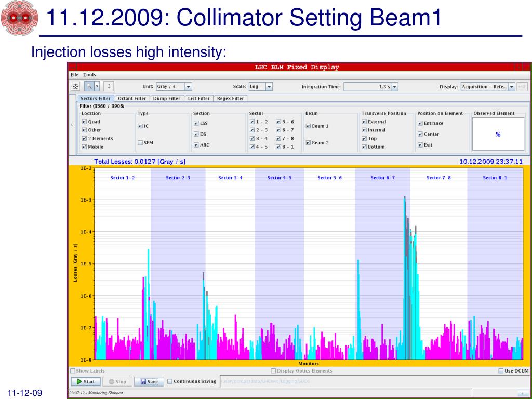Toggle the Other location checkbox
The height and width of the screenshot is (399, 532).
(x=84, y=130)
